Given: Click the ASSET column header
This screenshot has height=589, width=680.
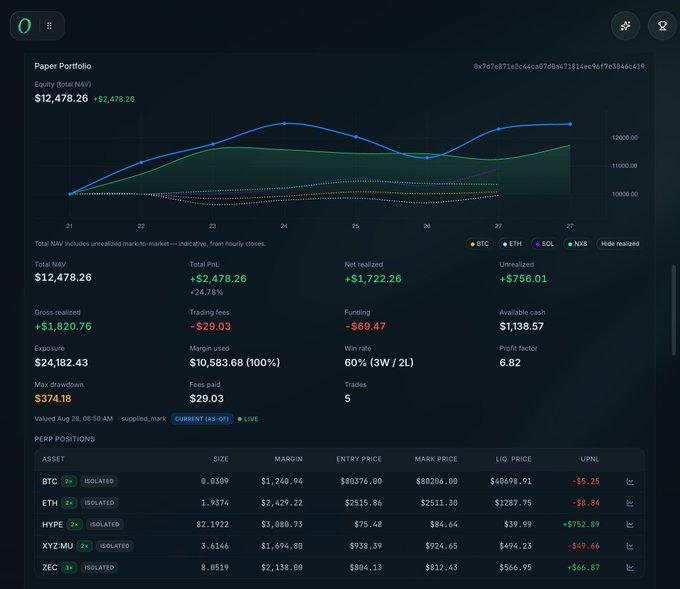Looking at the screenshot, I should coord(53,459).
